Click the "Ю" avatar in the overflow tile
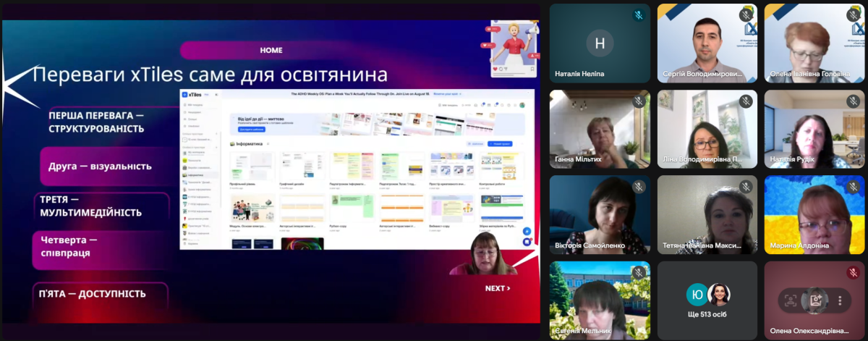 [x=696, y=294]
